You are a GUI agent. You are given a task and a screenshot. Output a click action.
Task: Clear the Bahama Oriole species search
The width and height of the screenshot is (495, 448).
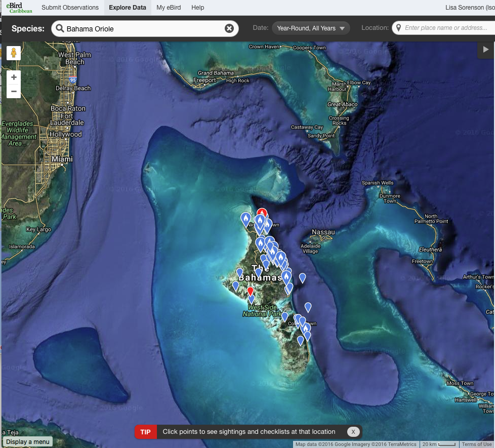(229, 28)
